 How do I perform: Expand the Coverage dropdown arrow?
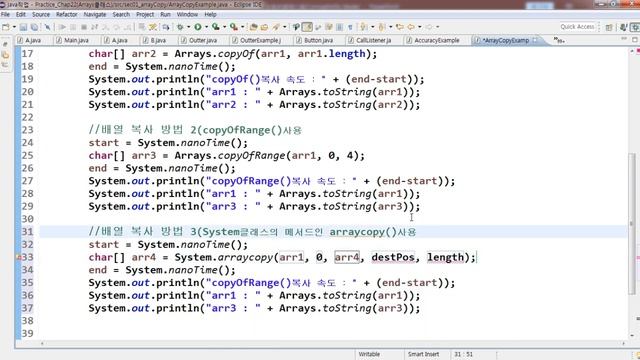click(224, 27)
